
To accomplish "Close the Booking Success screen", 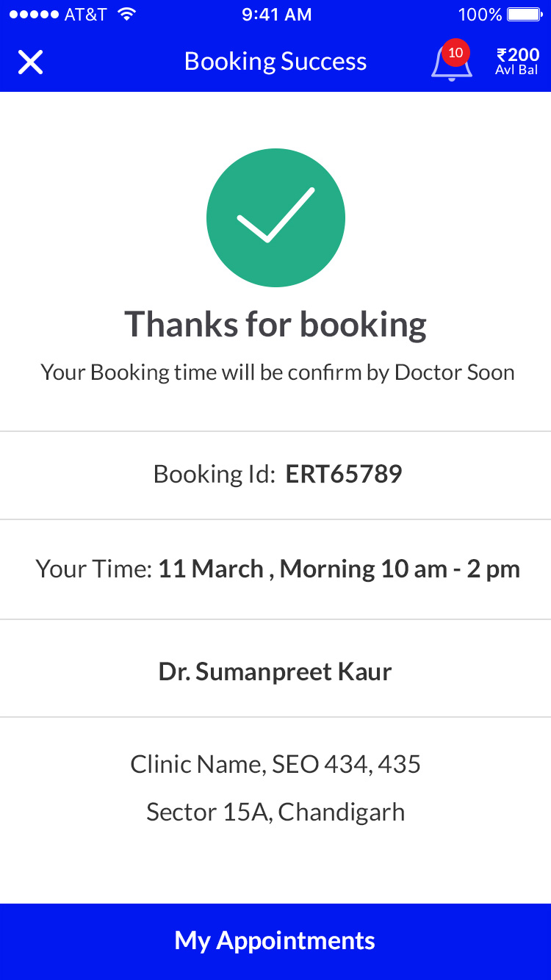I will [30, 62].
